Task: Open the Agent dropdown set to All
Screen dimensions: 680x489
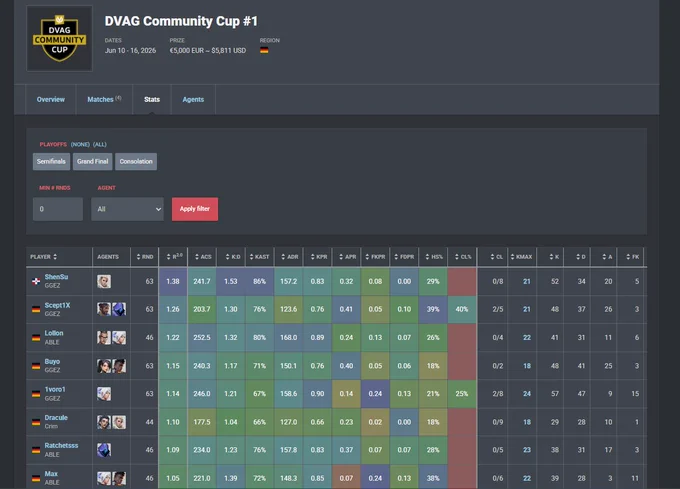Action: (127, 209)
